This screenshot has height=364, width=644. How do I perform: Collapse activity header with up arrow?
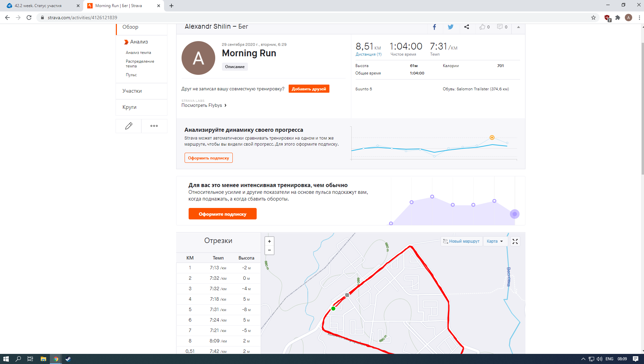coord(518,27)
